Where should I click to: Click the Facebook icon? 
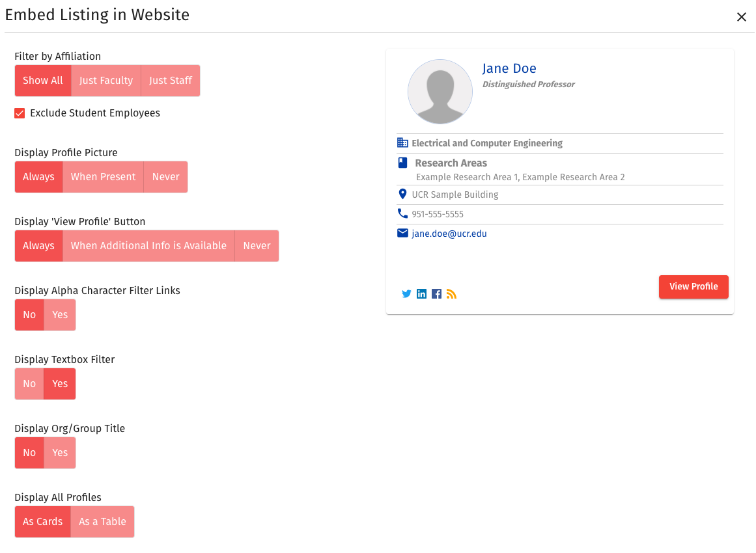[x=436, y=293]
